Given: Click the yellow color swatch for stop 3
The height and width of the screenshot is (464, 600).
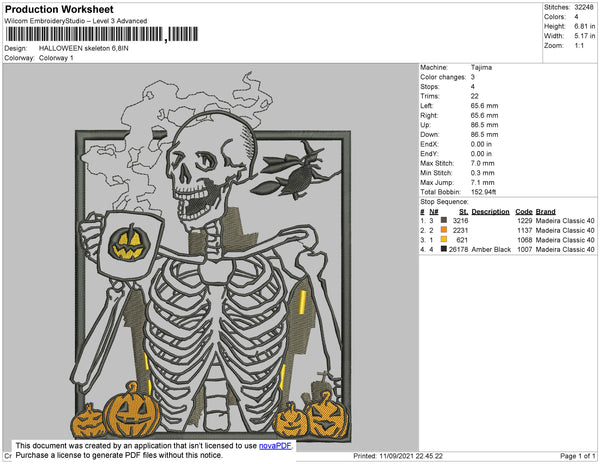Looking at the screenshot, I should point(444,239).
